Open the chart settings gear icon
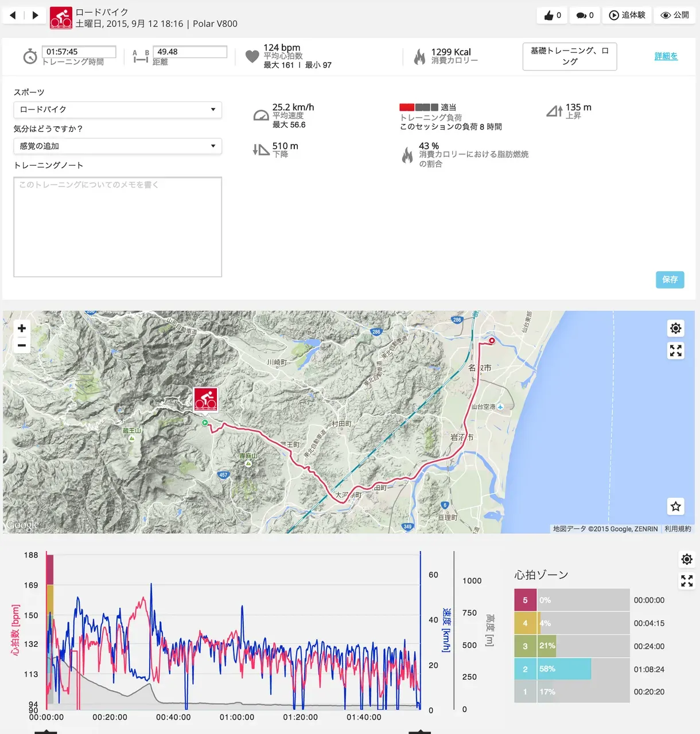 click(x=686, y=559)
